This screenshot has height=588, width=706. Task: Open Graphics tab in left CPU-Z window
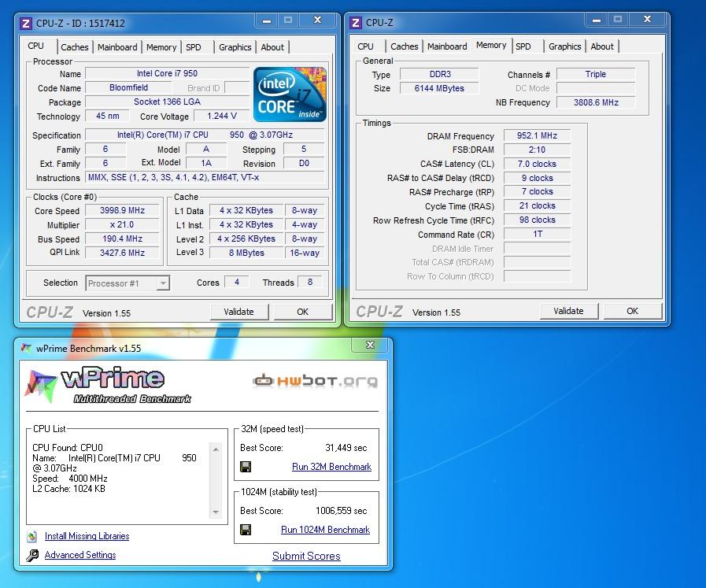click(x=235, y=47)
